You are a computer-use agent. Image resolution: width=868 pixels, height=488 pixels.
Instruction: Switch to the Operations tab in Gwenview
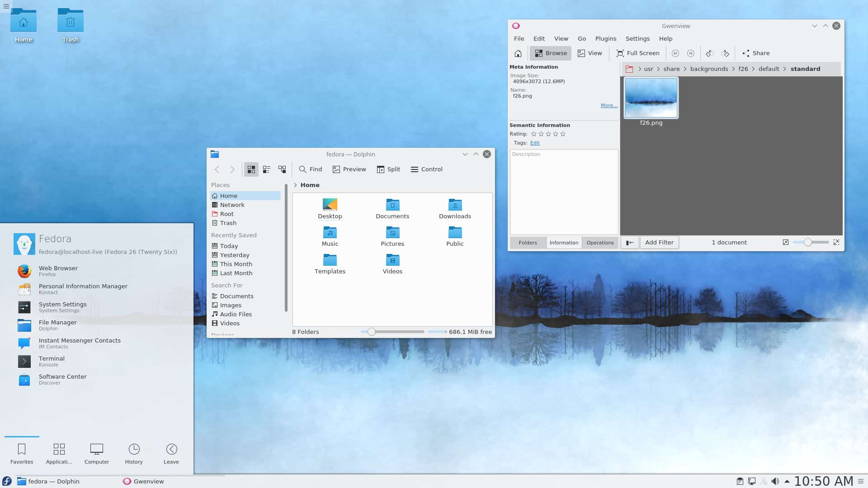[600, 242]
